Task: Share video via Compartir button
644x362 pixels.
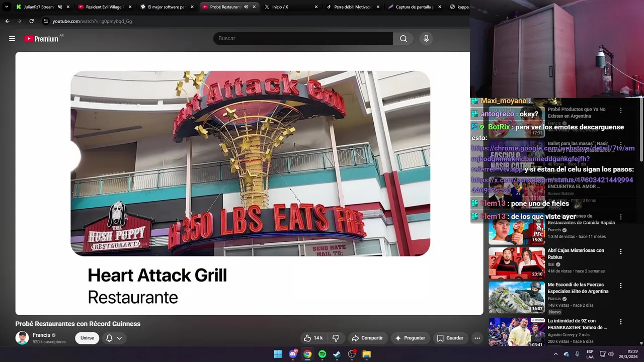Action: click(x=367, y=338)
